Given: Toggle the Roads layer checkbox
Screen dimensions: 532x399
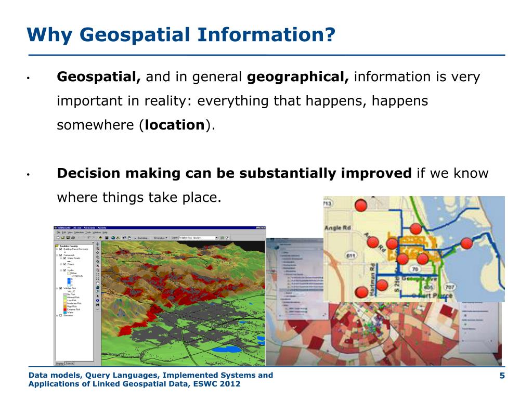Looking at the screenshot, I should click(x=65, y=264).
